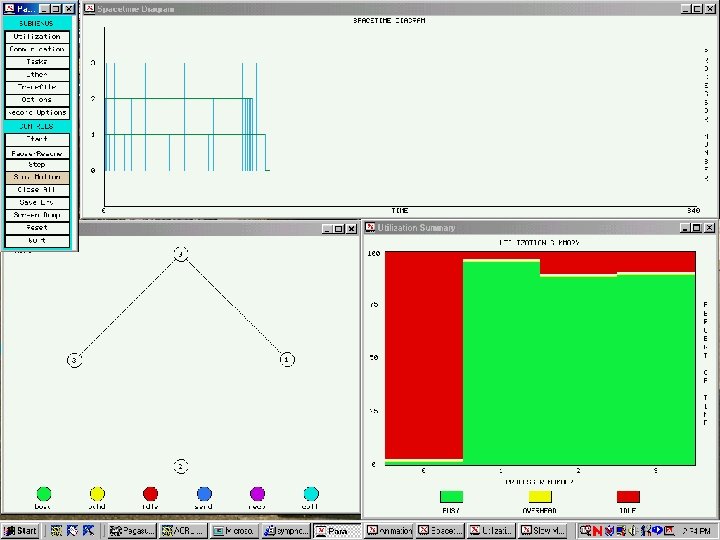Close the animation window
This screenshot has height=540, width=720.
pos(351,229)
